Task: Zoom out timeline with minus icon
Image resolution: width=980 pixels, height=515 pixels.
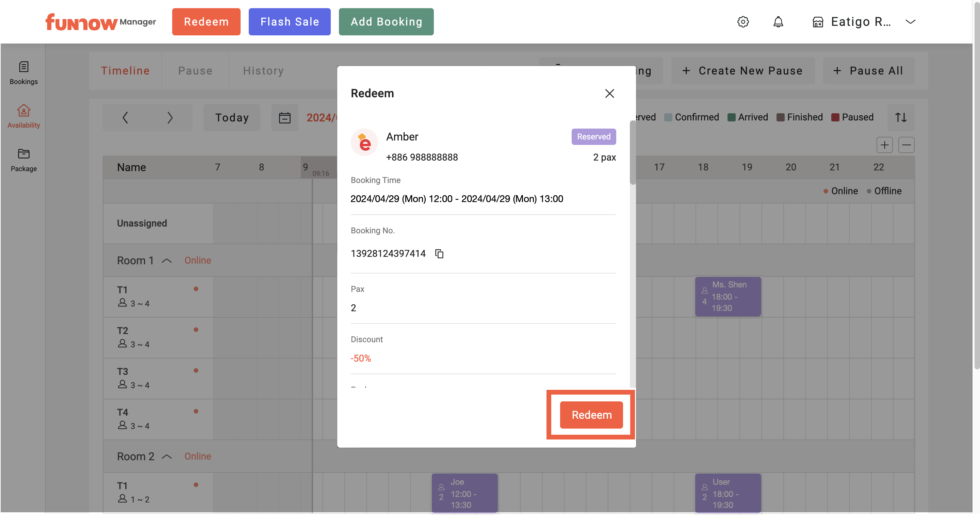Action: [906, 145]
